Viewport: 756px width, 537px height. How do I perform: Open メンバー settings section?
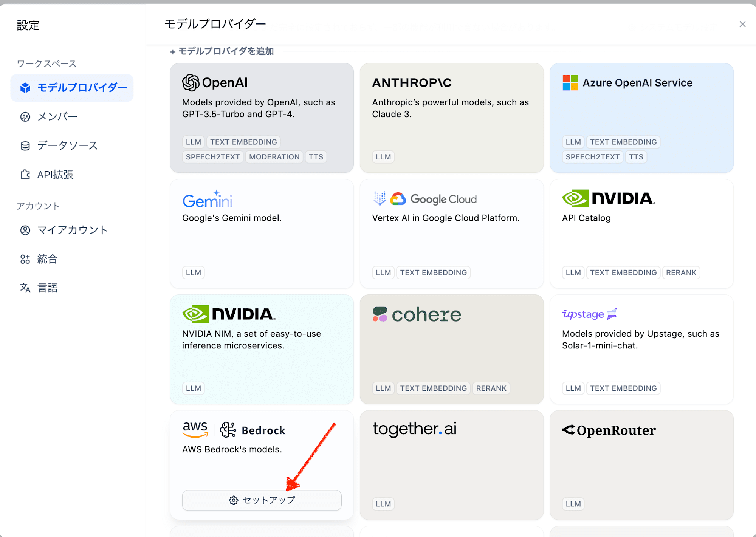pyautogui.click(x=72, y=117)
